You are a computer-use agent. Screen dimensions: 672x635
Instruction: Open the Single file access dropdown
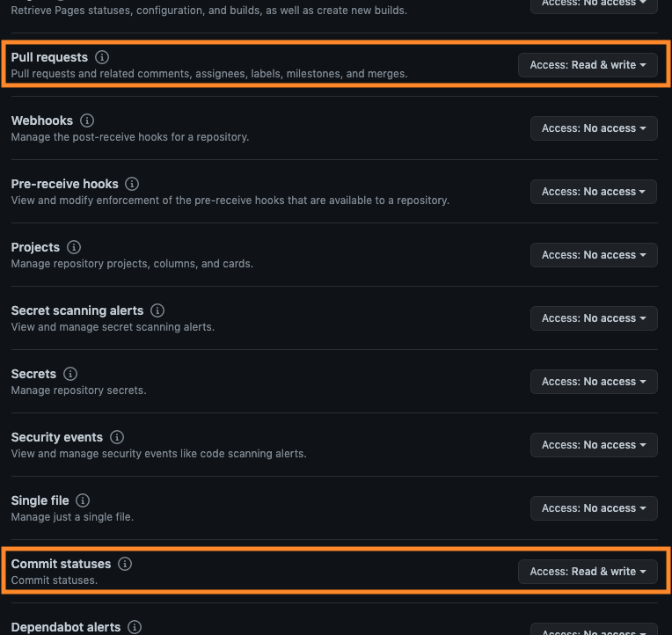tap(594, 508)
